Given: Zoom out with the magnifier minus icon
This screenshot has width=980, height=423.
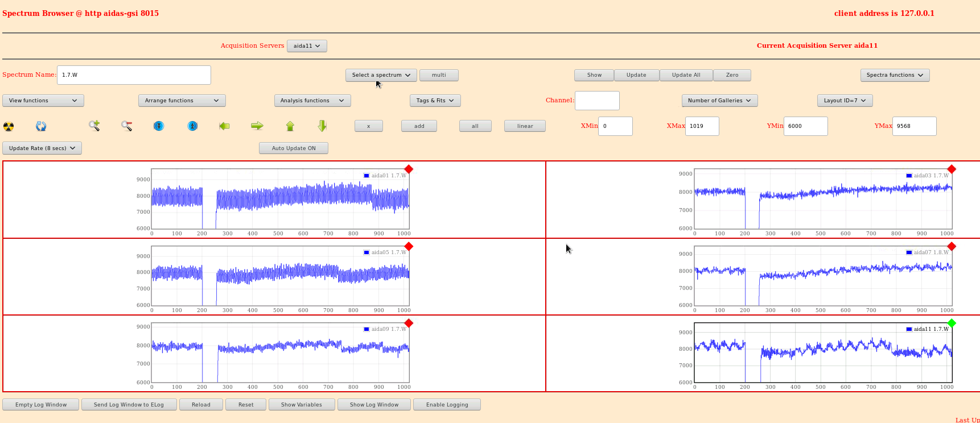Looking at the screenshot, I should (127, 126).
